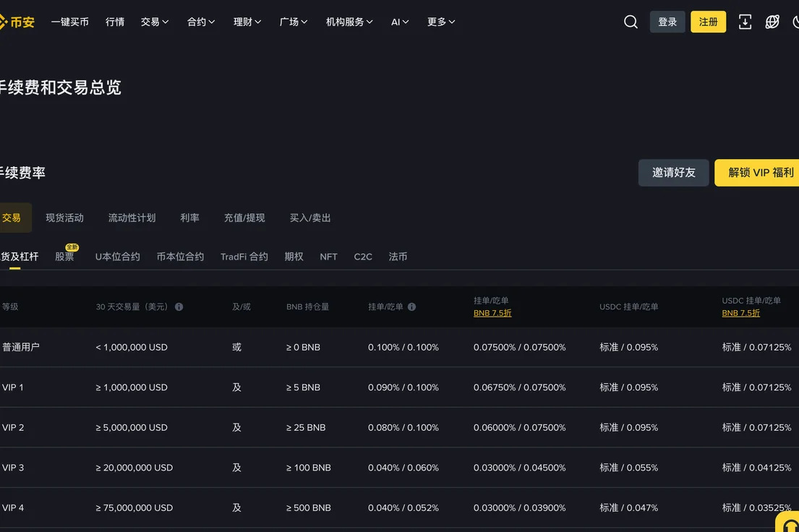
Task: Click the Binance logo in the header
Action: point(17,22)
